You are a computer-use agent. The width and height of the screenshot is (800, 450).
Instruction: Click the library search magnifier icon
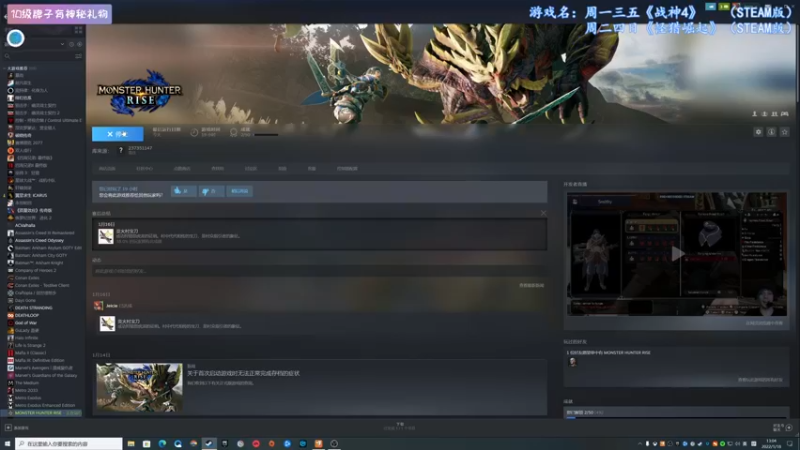(7, 56)
